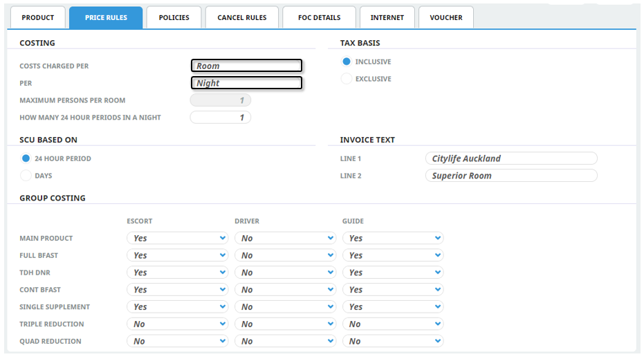Expand Main Product Escort dropdown
Viewport: 644px width, 359px height.
178,238
